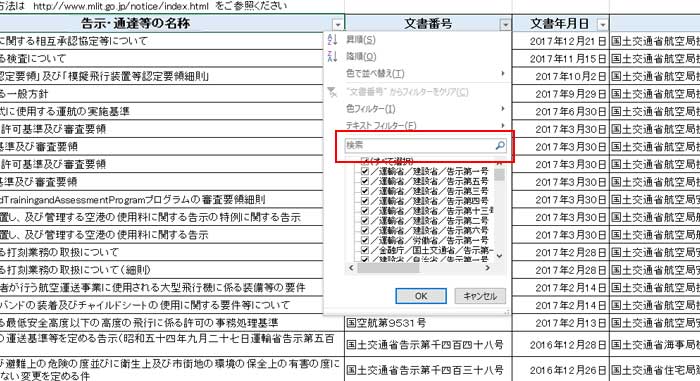This screenshot has width=700, height=381.
Task: Uncheck the ／運輸省／建設省／告示第一号 checkbox
Action: (x=365, y=171)
